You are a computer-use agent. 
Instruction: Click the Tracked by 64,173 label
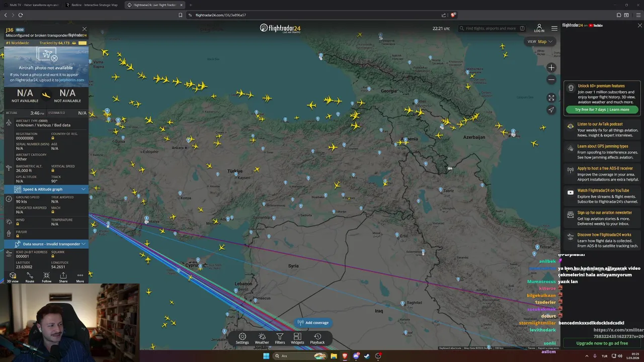(x=54, y=43)
